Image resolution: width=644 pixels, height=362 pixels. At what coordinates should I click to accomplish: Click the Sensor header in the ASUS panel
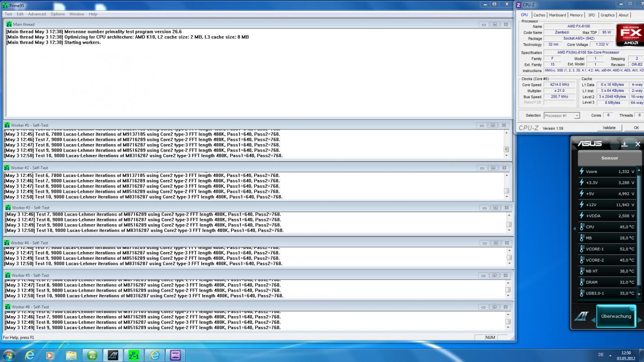(x=610, y=158)
